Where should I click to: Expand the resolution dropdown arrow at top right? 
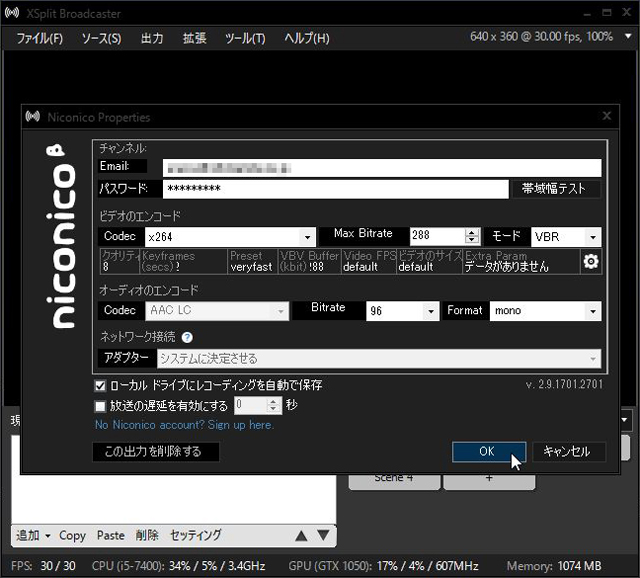click(x=628, y=36)
